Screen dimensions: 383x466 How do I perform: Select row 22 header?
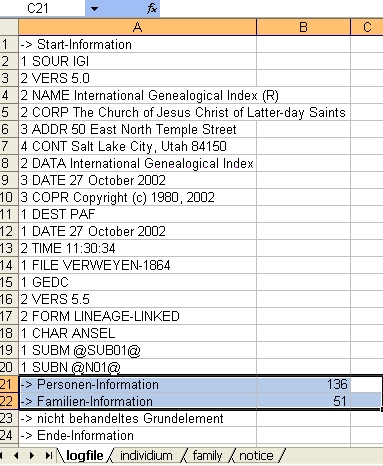(x=9, y=401)
